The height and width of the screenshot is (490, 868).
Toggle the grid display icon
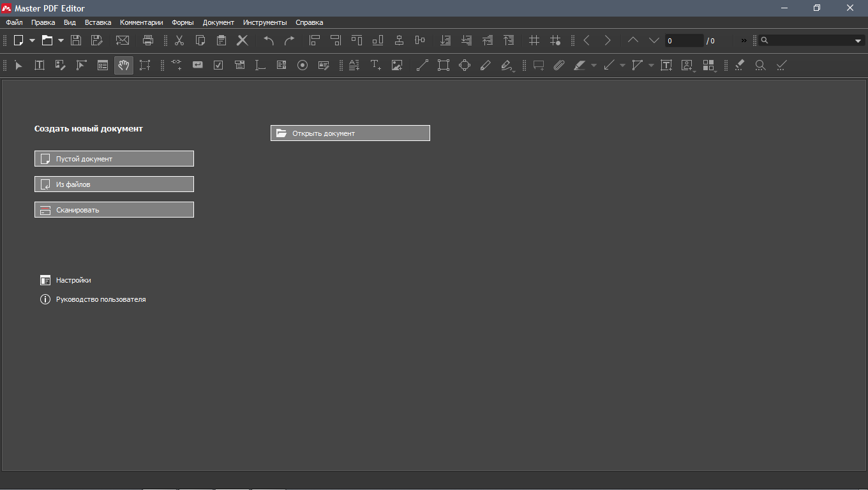point(534,40)
